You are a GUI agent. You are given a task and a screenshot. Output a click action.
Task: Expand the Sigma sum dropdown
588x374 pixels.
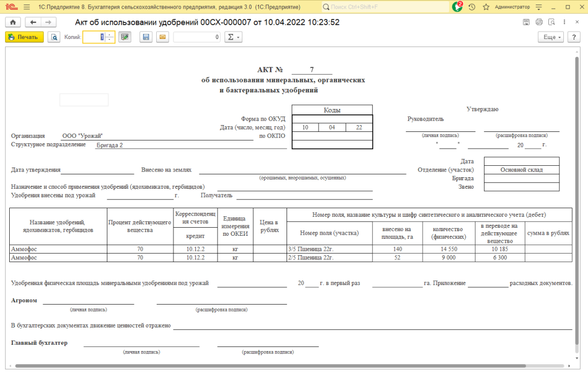point(233,37)
